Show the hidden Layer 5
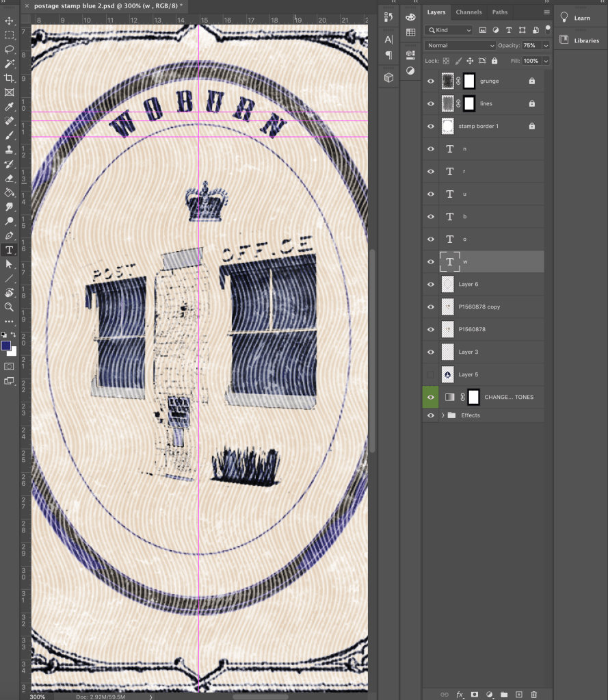The image size is (608, 700). 430,375
